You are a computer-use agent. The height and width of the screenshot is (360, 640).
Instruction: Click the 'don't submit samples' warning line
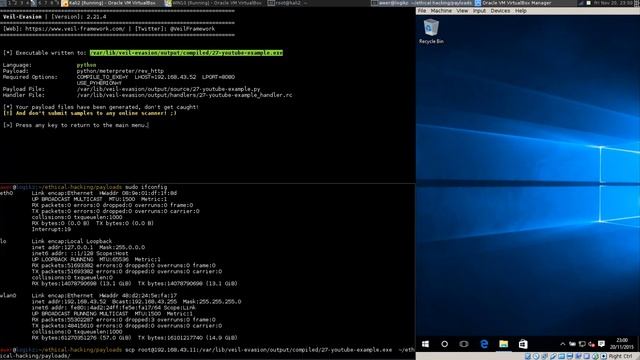click(90, 113)
